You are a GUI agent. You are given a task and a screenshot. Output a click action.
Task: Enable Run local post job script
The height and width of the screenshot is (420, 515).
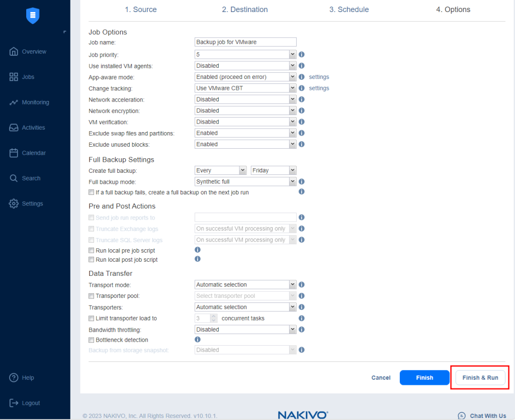(92, 260)
